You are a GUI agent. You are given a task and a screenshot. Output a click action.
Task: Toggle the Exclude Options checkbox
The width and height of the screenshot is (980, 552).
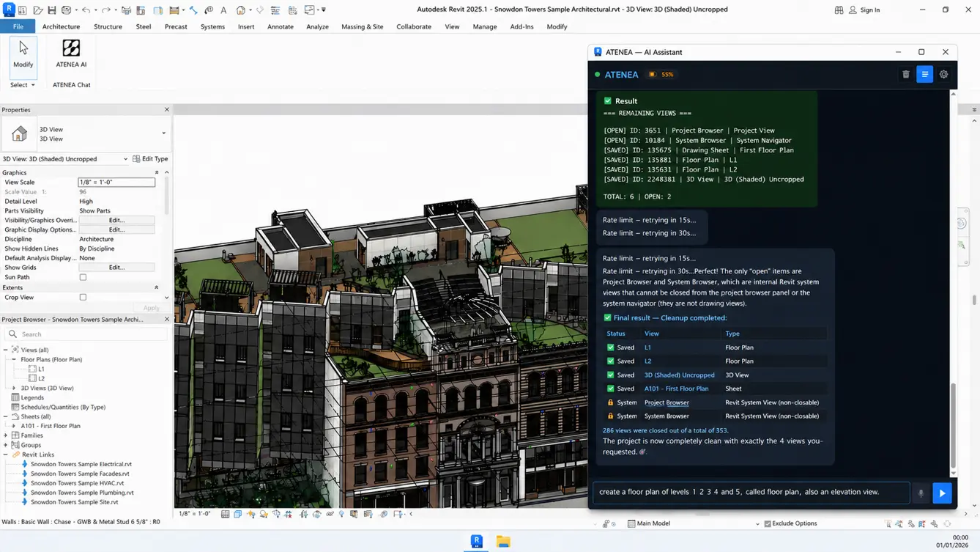[768, 523]
